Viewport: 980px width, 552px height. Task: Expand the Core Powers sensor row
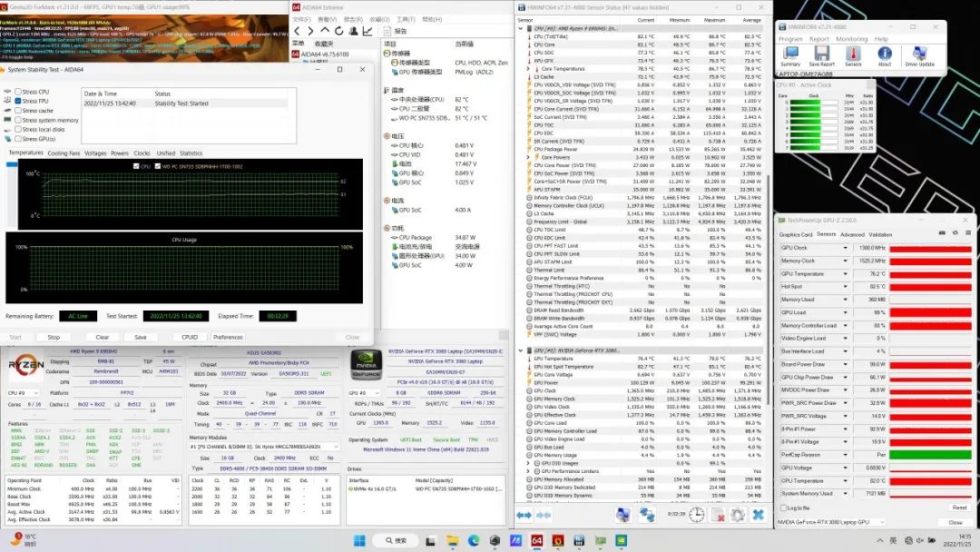point(529,158)
